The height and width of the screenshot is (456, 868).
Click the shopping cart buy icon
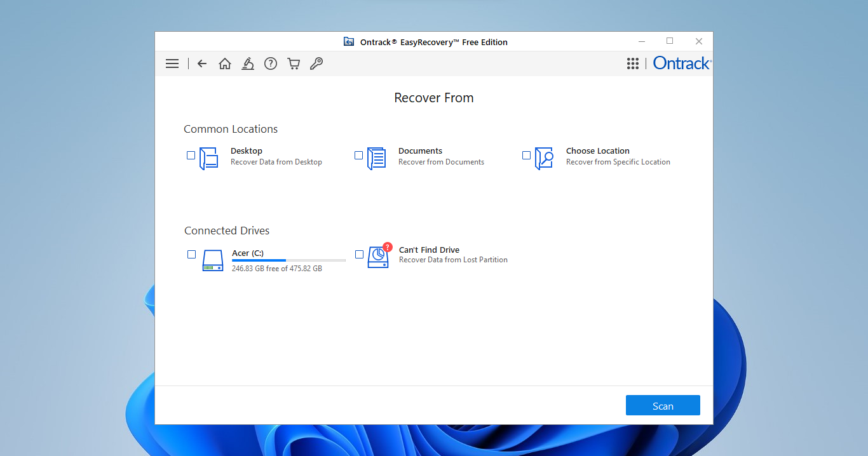click(x=294, y=64)
